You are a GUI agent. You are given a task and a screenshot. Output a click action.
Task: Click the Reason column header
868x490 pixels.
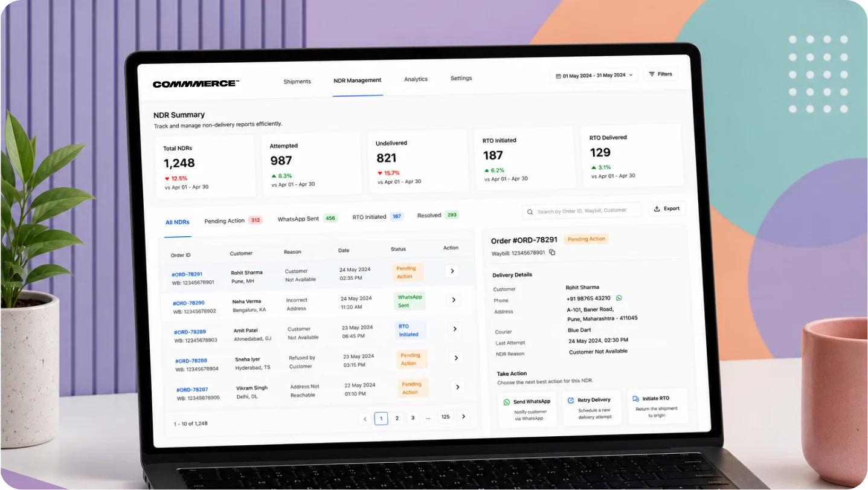292,251
